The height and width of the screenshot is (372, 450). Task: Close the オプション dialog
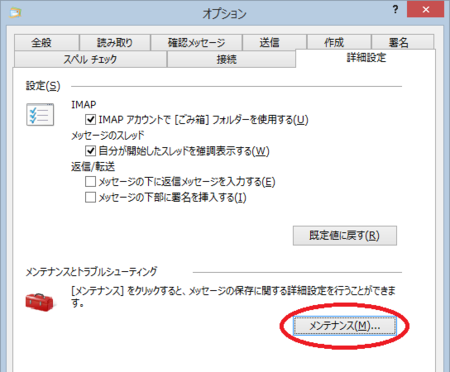point(425,9)
